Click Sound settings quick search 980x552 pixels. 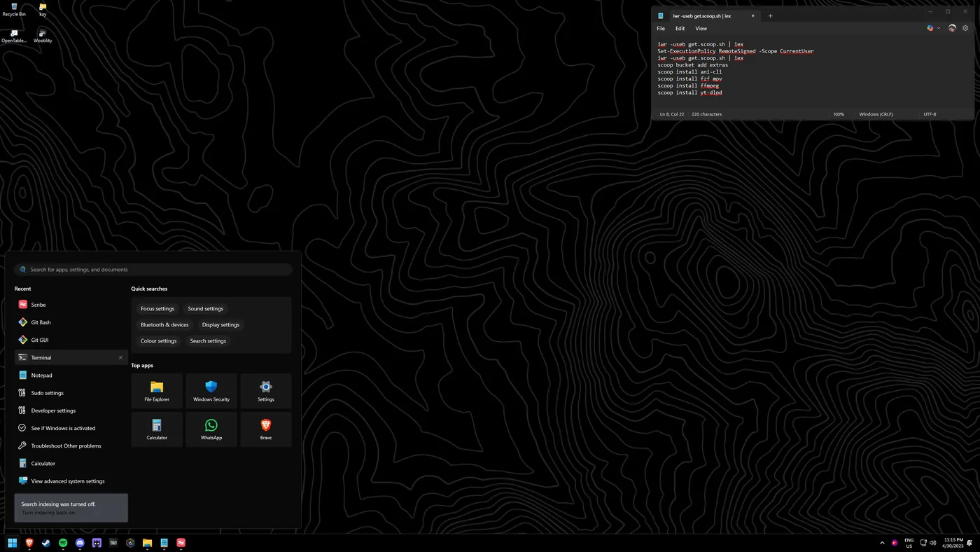205,309
